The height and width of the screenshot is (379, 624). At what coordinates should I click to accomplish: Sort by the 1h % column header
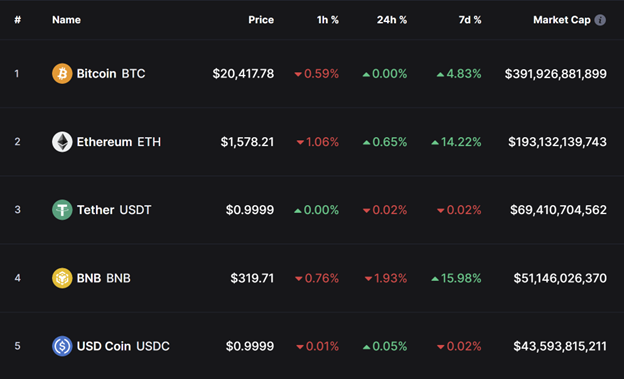click(328, 20)
